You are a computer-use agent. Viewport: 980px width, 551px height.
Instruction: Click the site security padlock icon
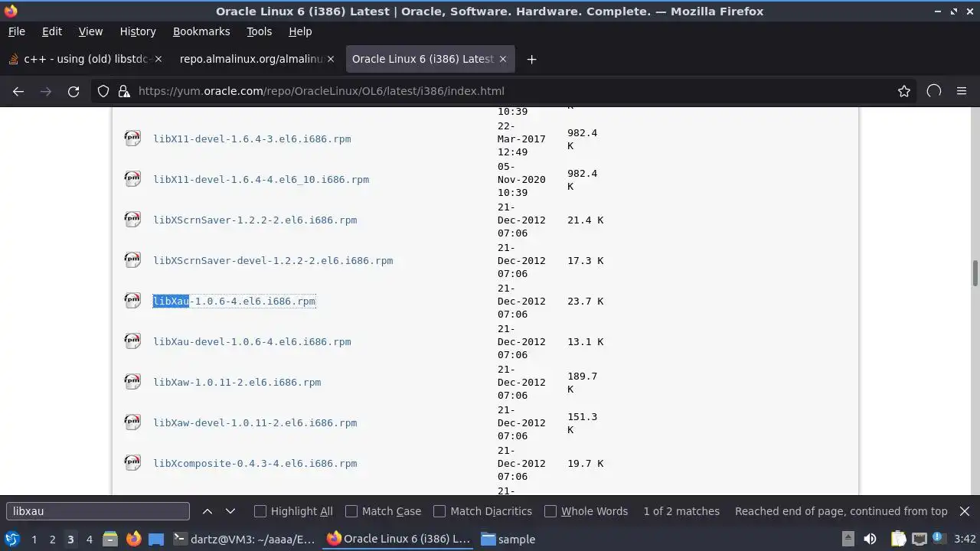[x=124, y=91]
